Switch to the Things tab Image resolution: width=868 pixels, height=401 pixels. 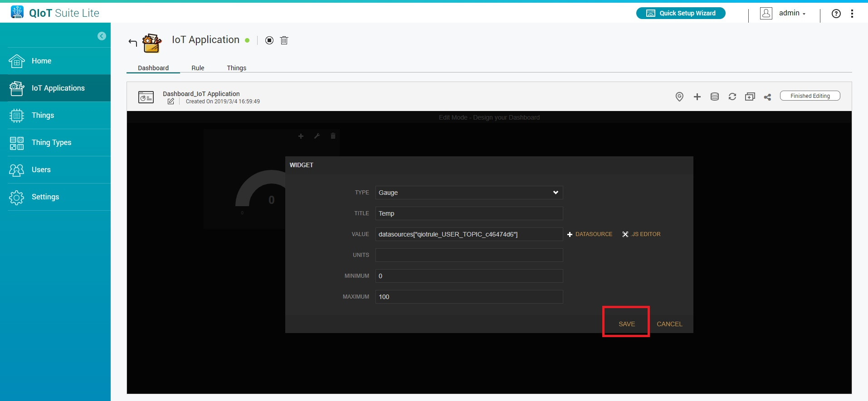(x=236, y=68)
